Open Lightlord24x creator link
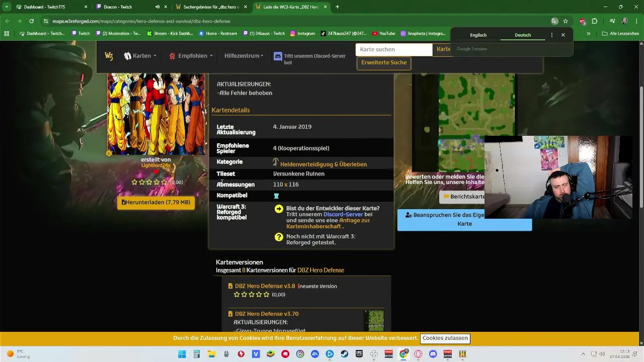This screenshot has width=644, height=362. click(x=156, y=165)
